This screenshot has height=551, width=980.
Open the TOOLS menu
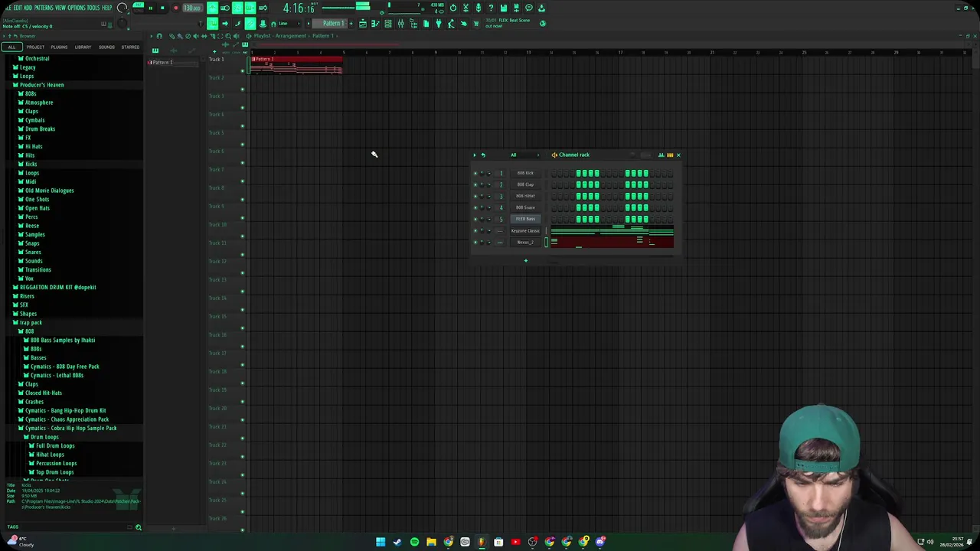coord(93,8)
